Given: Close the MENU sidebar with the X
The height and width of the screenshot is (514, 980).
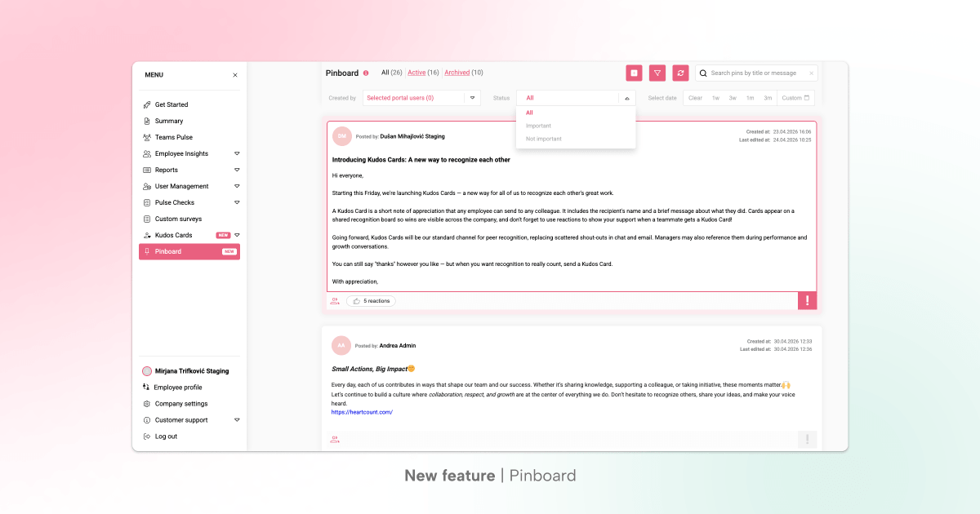Looking at the screenshot, I should pyautogui.click(x=235, y=75).
